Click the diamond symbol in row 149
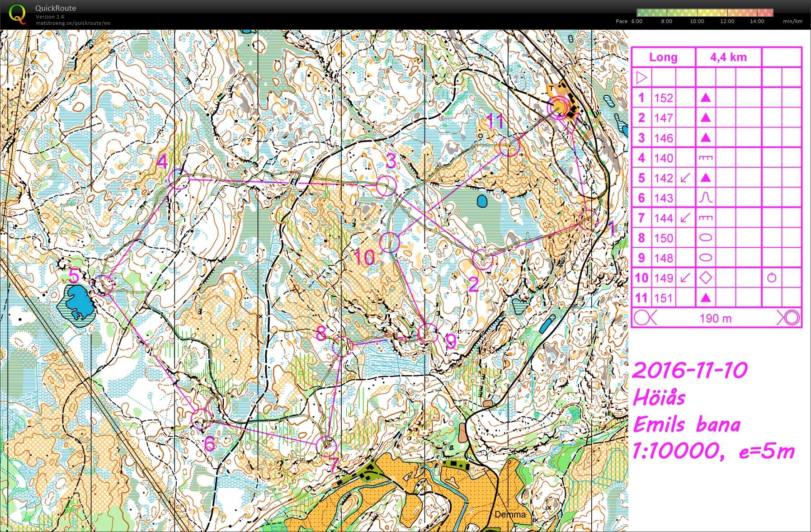Image resolution: width=811 pixels, height=532 pixels. pos(705,278)
